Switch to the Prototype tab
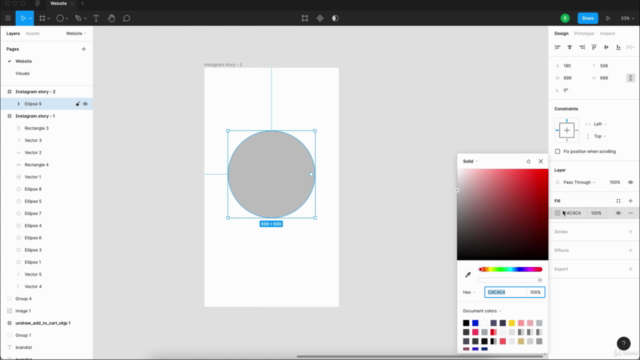Image resolution: width=640 pixels, height=360 pixels. point(584,33)
